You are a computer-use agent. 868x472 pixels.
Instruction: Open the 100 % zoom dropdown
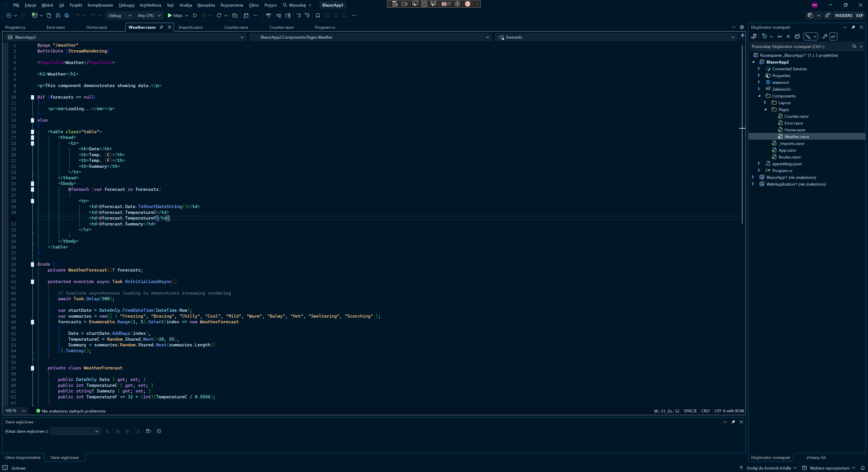(15, 411)
